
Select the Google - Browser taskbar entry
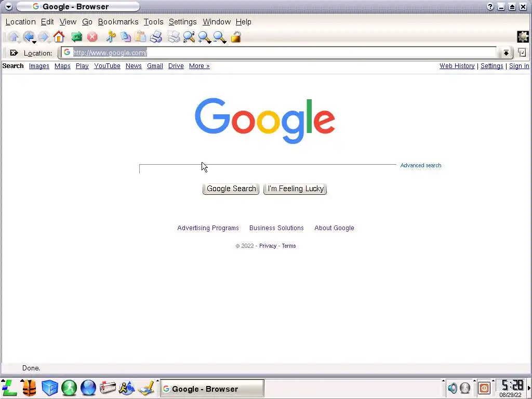212,389
